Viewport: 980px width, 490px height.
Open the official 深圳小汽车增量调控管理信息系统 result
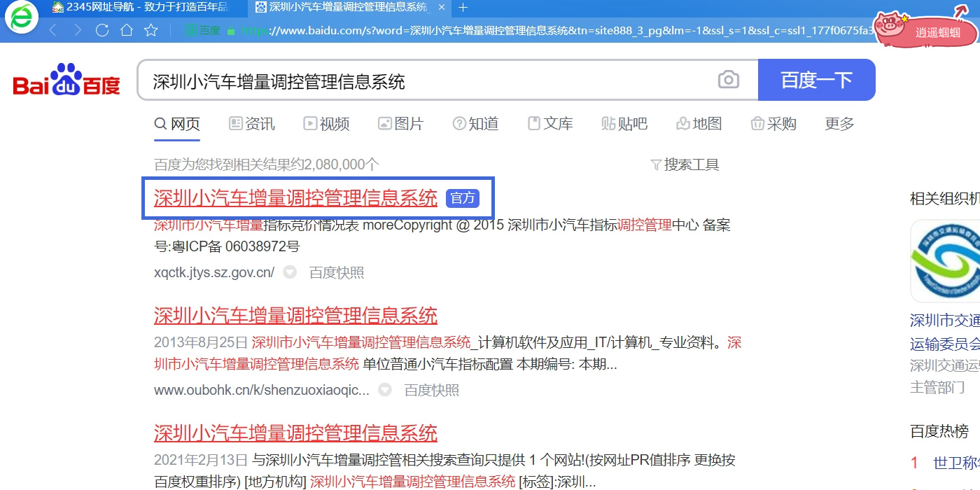click(x=295, y=198)
